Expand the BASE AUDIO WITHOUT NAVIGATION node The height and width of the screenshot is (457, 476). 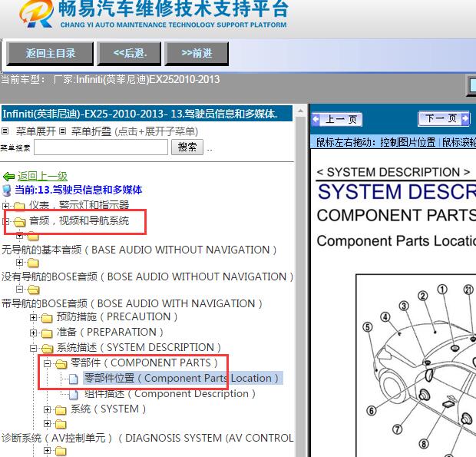(19, 236)
